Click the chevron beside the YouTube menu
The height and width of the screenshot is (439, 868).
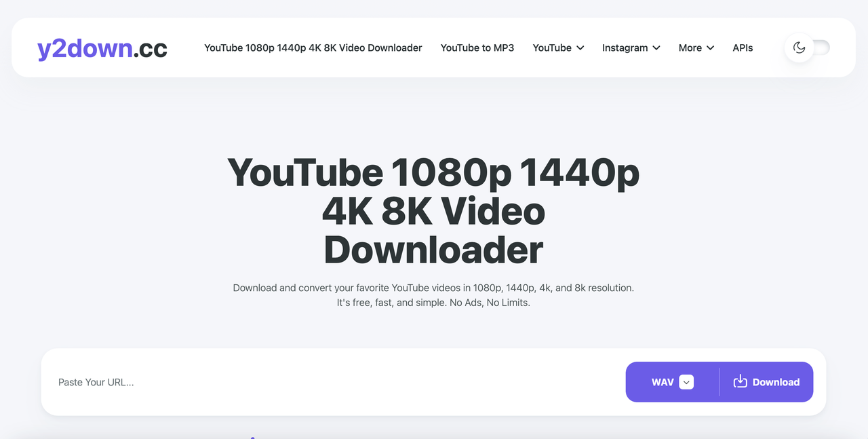(580, 48)
